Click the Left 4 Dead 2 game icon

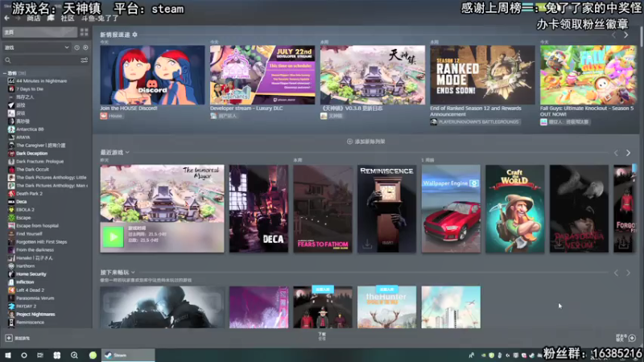11,290
